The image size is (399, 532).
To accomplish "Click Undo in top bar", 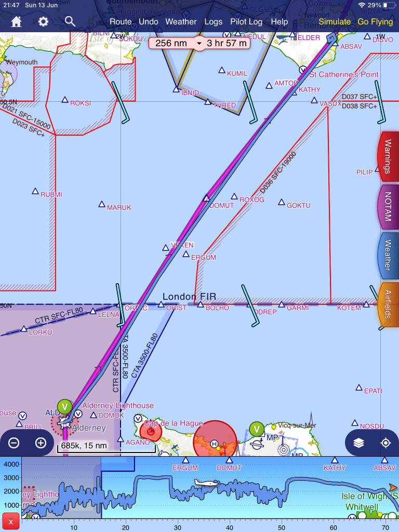I will pos(149,22).
